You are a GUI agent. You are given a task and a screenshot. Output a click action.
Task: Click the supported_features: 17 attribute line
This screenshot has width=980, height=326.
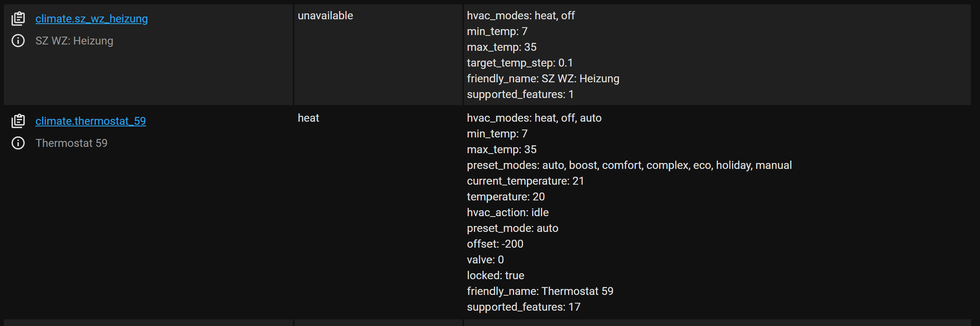[524, 307]
